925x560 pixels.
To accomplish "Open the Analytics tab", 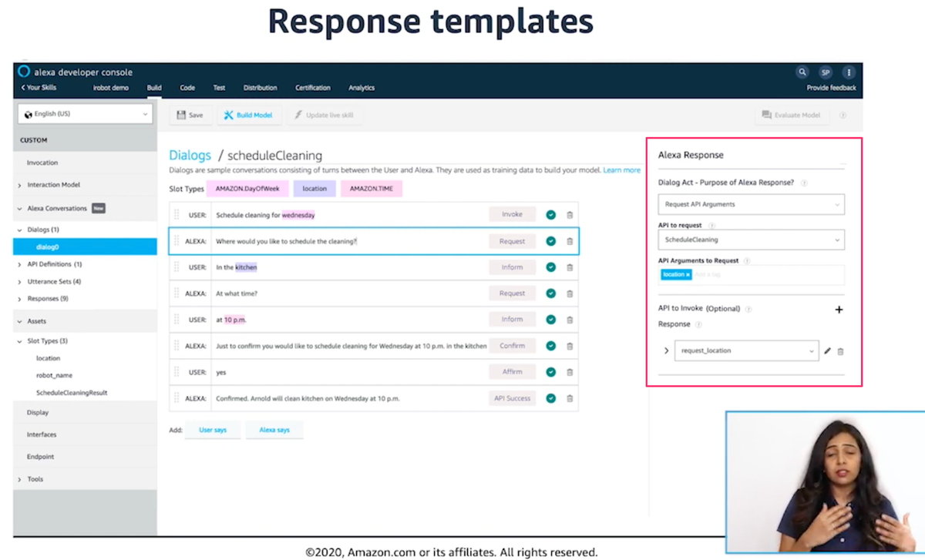I will tap(362, 88).
